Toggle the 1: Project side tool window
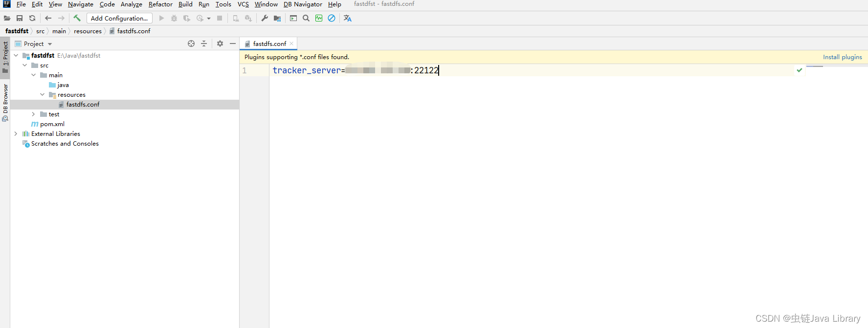Screen dimensions: 868x328 click(x=5, y=57)
